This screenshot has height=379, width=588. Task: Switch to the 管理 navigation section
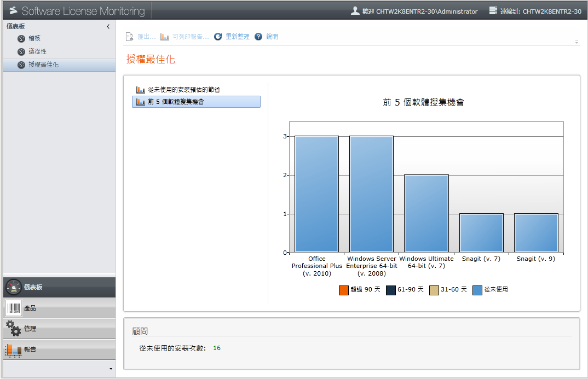[59, 329]
